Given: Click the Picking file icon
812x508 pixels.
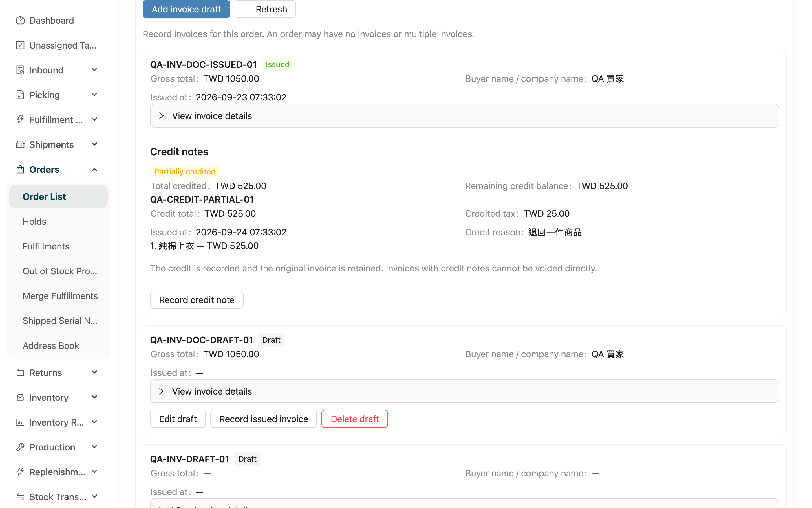Looking at the screenshot, I should [20, 95].
